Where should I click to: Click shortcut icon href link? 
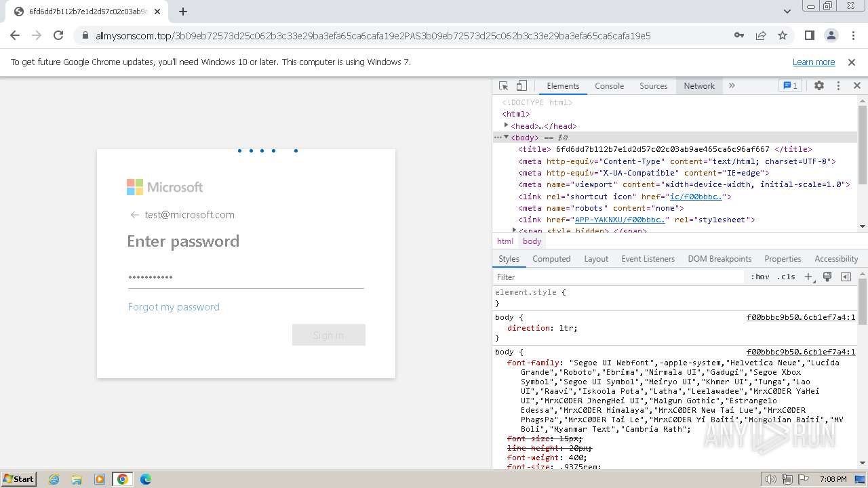coord(696,197)
